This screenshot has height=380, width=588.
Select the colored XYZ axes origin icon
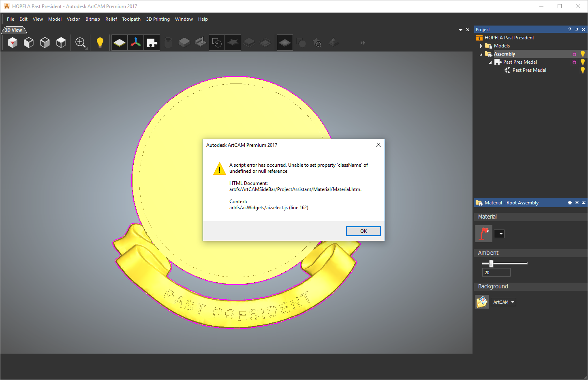135,42
